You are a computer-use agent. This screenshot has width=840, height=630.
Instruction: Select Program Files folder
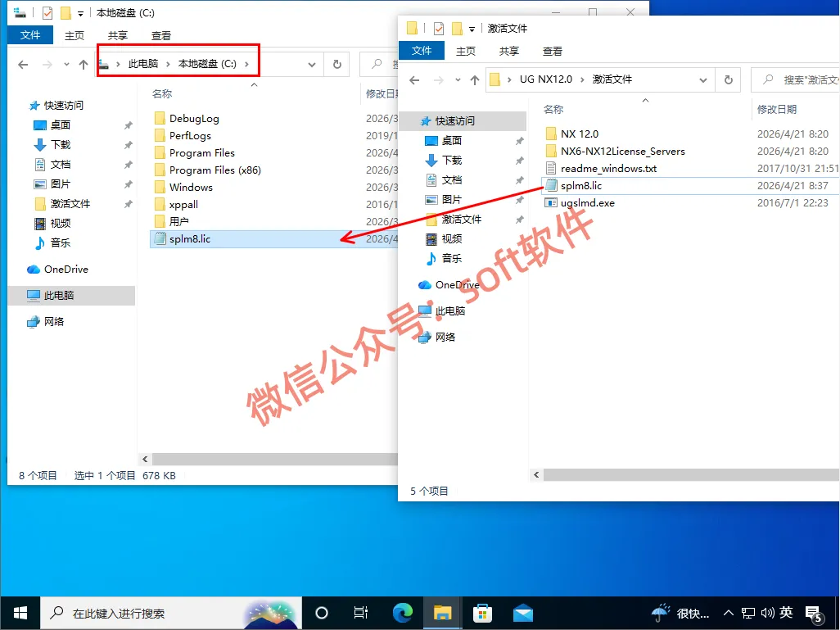(202, 153)
